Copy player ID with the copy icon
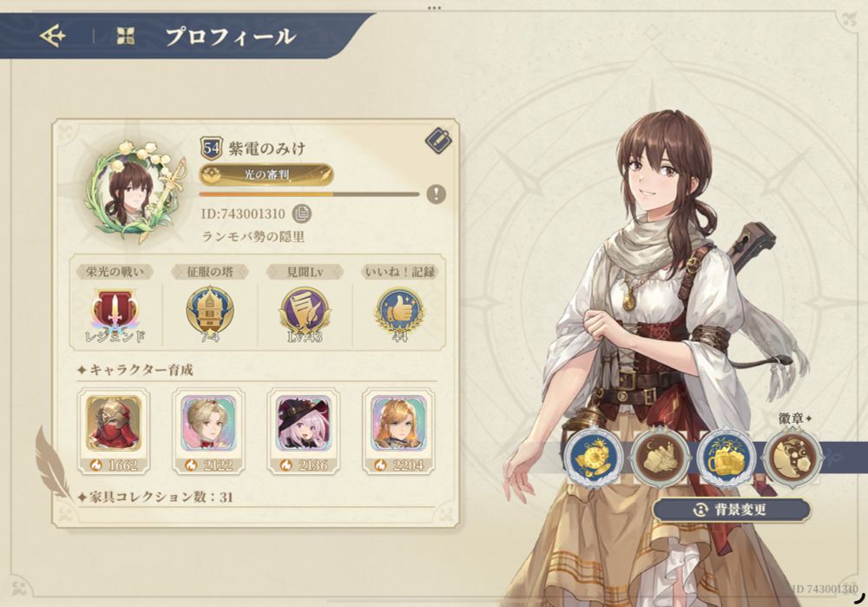Image resolution: width=868 pixels, height=607 pixels. click(302, 214)
